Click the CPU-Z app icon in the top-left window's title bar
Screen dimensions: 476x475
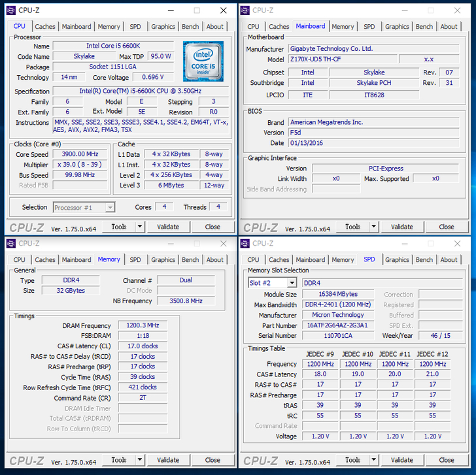click(x=11, y=10)
